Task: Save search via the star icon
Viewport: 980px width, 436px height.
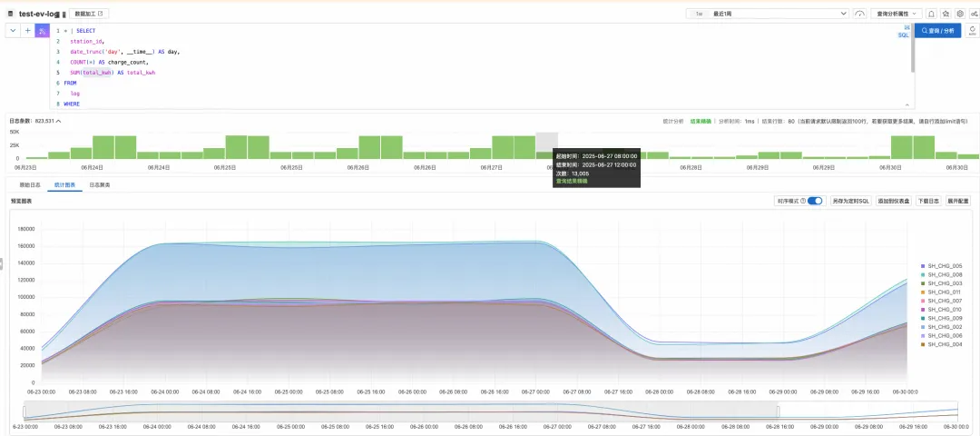Action: coord(946,13)
